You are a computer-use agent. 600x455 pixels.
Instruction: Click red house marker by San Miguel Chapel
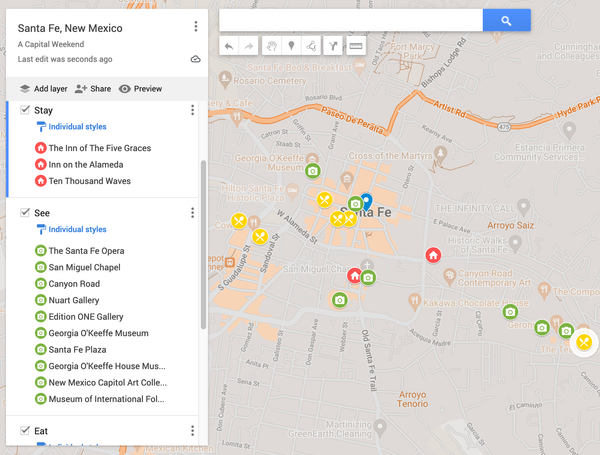pyautogui.click(x=354, y=275)
